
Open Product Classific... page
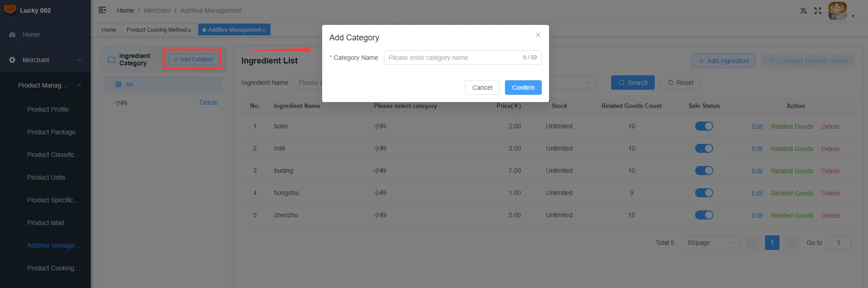[x=54, y=155]
